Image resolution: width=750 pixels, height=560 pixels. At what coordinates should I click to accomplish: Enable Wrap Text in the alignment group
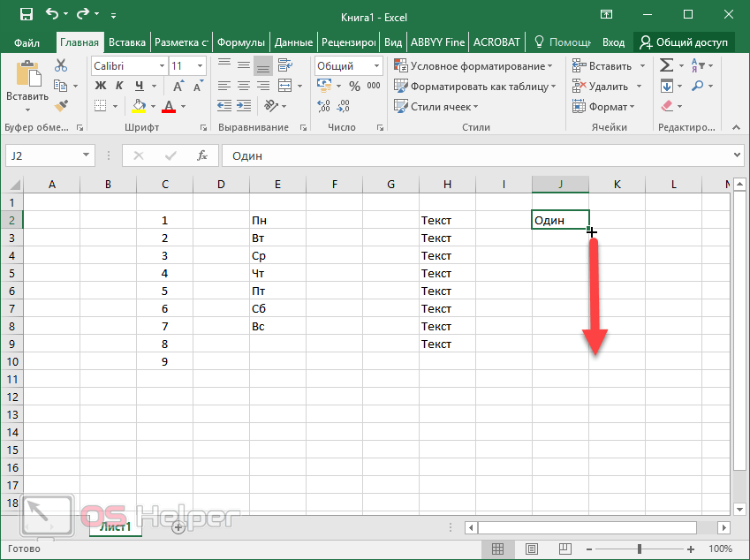(x=286, y=65)
